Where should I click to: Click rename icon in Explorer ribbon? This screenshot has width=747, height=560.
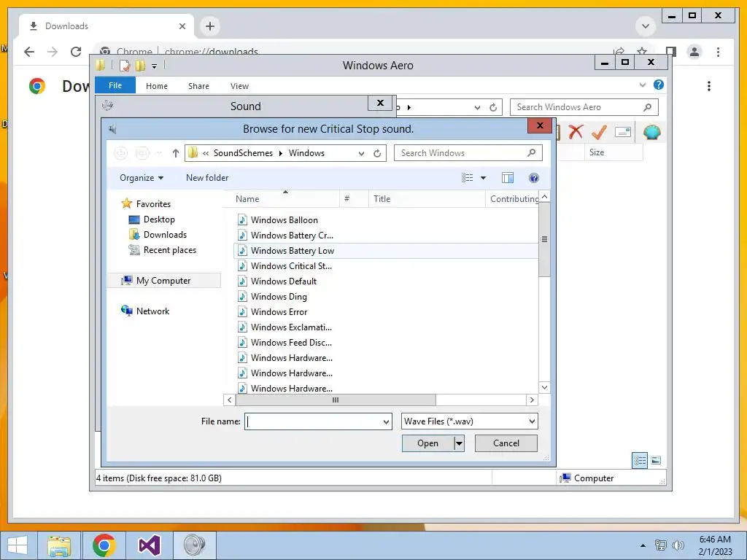(x=623, y=132)
